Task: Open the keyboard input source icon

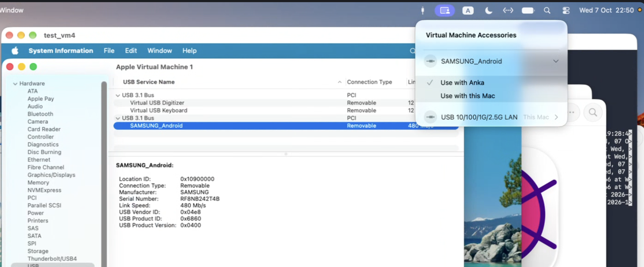Action: pyautogui.click(x=468, y=11)
